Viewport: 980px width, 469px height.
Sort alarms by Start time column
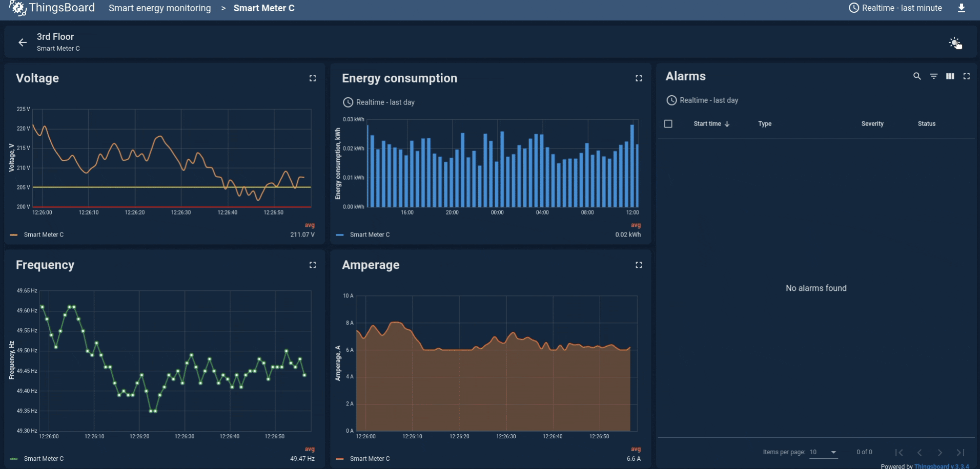point(711,123)
